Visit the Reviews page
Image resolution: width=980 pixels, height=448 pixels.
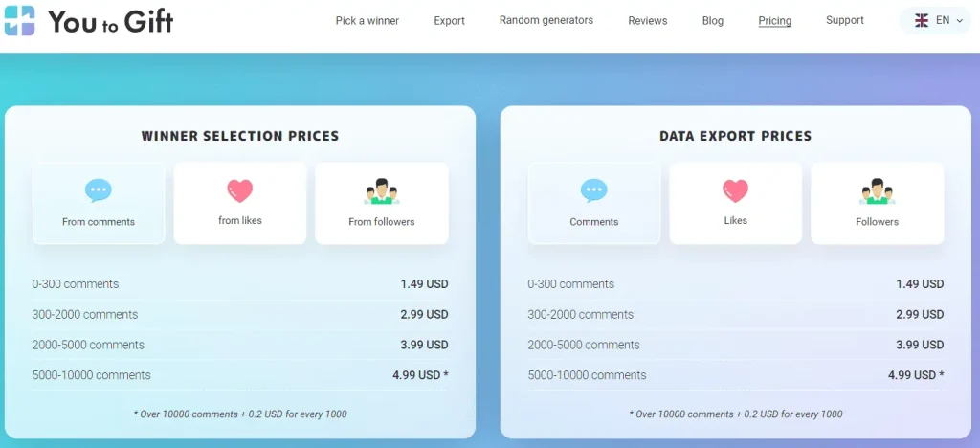(648, 21)
